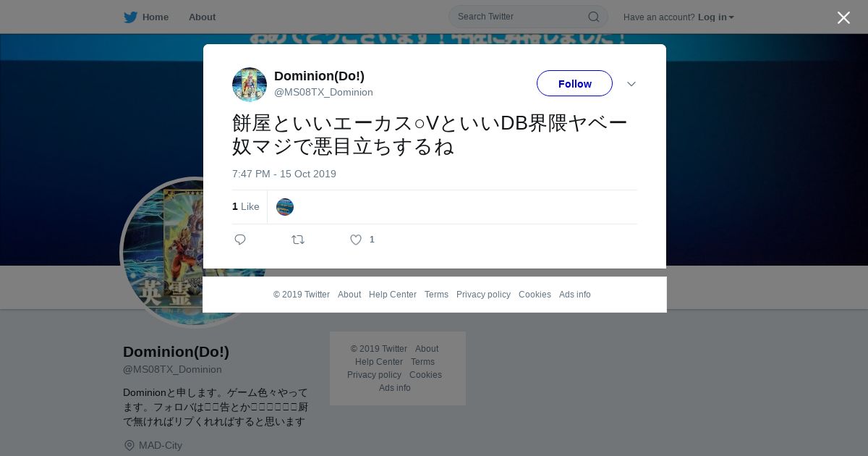Expand the tweet options chevron menu

[631, 84]
